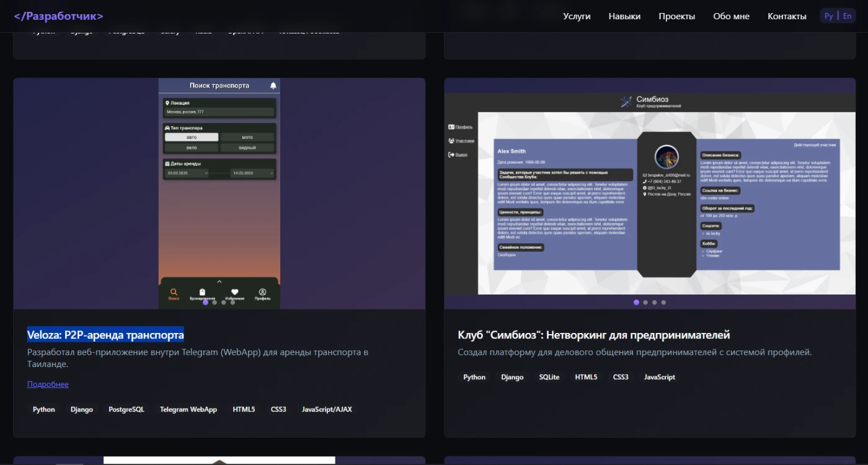Click the orange Поиск magnifier icon
This screenshot has width=868, height=465.
[x=174, y=292]
